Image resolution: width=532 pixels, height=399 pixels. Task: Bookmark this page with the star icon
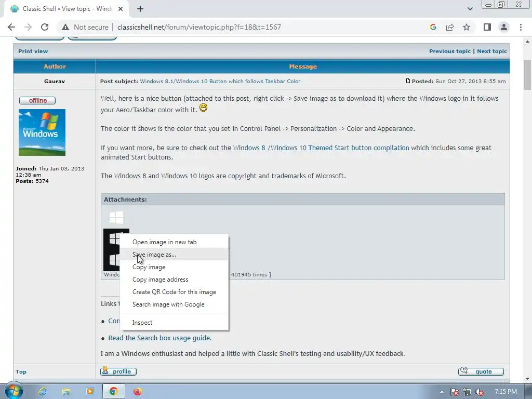467,27
